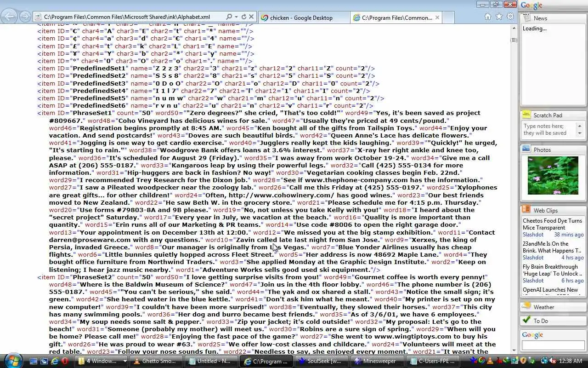Open the Photos gadget title
588x368 pixels.
point(542,150)
